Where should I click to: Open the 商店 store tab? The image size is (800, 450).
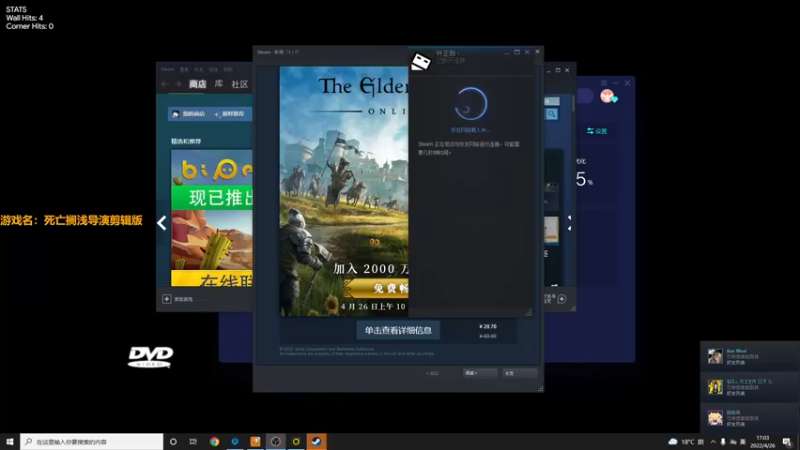click(197, 84)
